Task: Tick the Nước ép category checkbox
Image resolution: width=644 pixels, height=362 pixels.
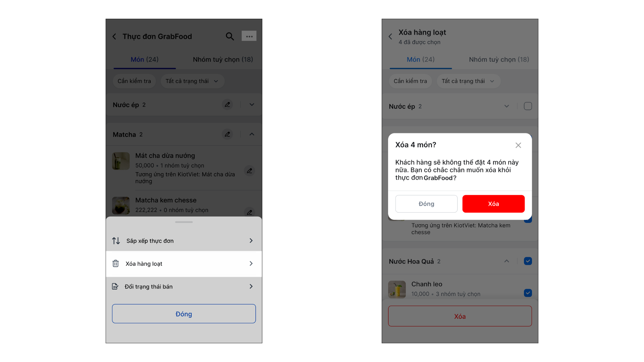Action: (528, 106)
